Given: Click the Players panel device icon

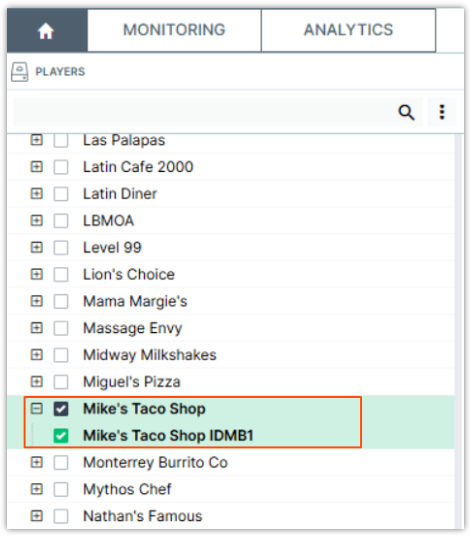Looking at the screenshot, I should coord(20,72).
